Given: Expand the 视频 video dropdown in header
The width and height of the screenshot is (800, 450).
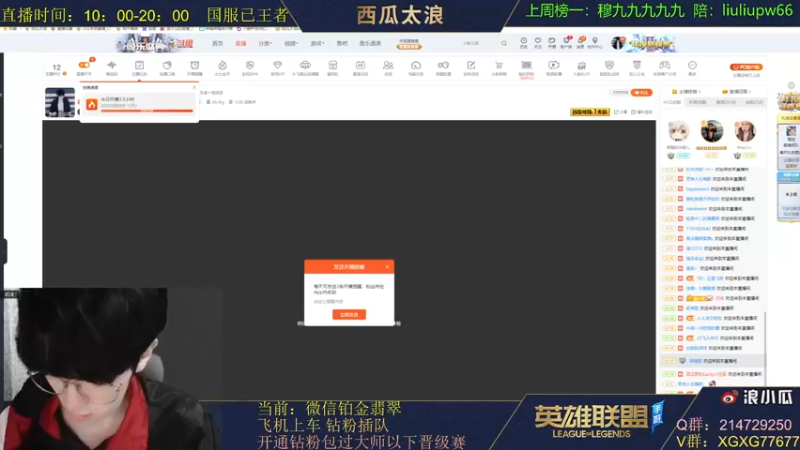Looking at the screenshot, I should click(291, 43).
